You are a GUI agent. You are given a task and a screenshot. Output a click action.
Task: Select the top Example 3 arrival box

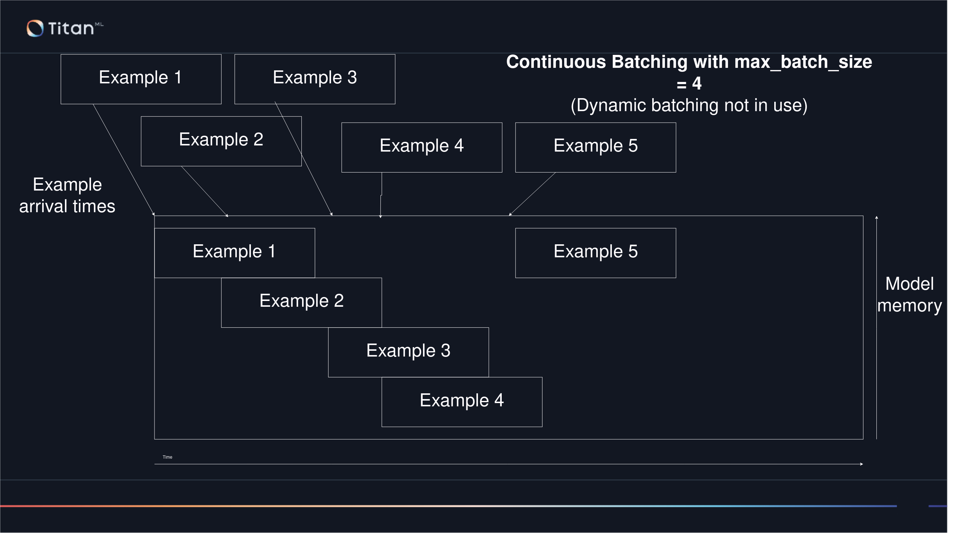315,79
